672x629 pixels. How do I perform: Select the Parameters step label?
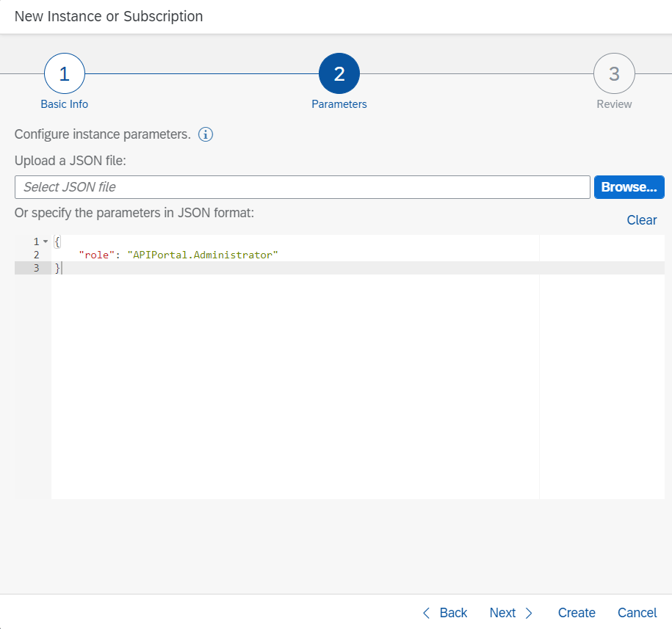pos(339,104)
